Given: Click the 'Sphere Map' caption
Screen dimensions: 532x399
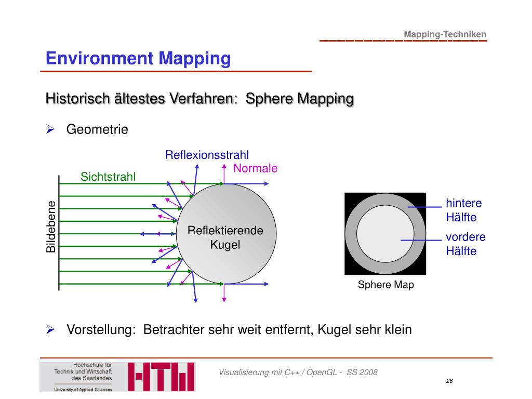Looking at the screenshot, I should [x=386, y=284].
